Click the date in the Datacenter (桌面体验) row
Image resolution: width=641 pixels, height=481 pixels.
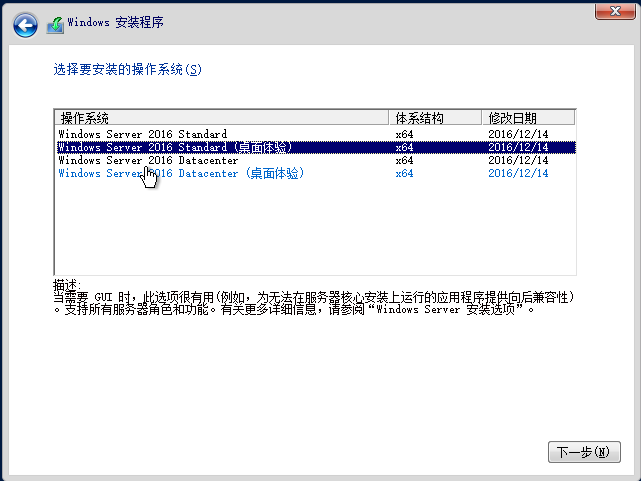[x=518, y=173]
